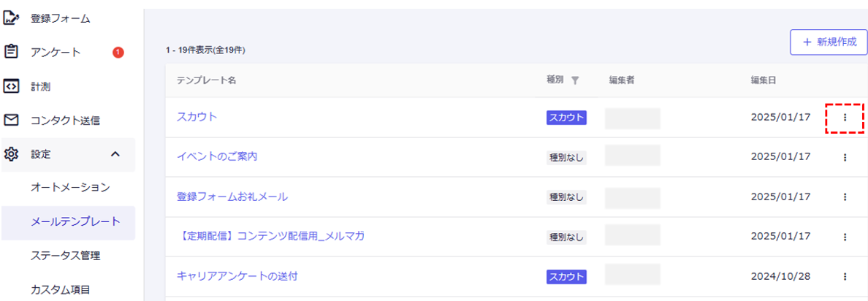The image size is (868, 301).
Task: Select オートメーション in the sidebar
Action: click(70, 188)
